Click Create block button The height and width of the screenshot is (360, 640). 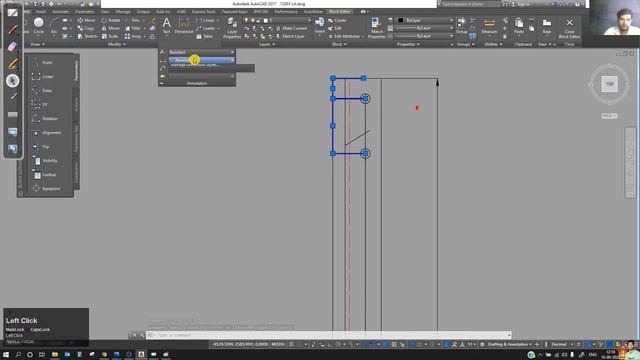click(337, 20)
